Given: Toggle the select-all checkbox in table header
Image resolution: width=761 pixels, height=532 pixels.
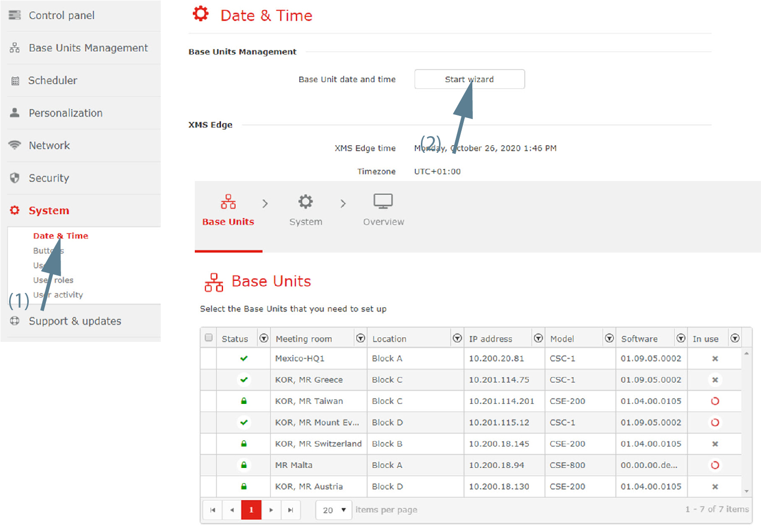Looking at the screenshot, I should [208, 338].
